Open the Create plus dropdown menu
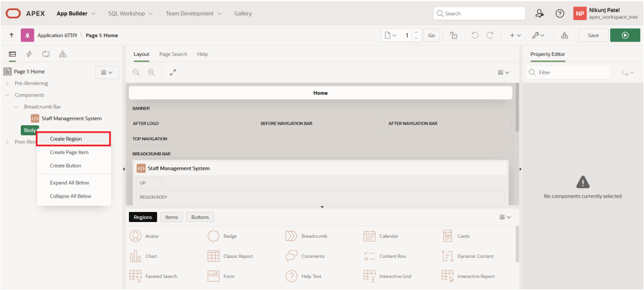Image resolution: width=644 pixels, height=290 pixels. 515,35
